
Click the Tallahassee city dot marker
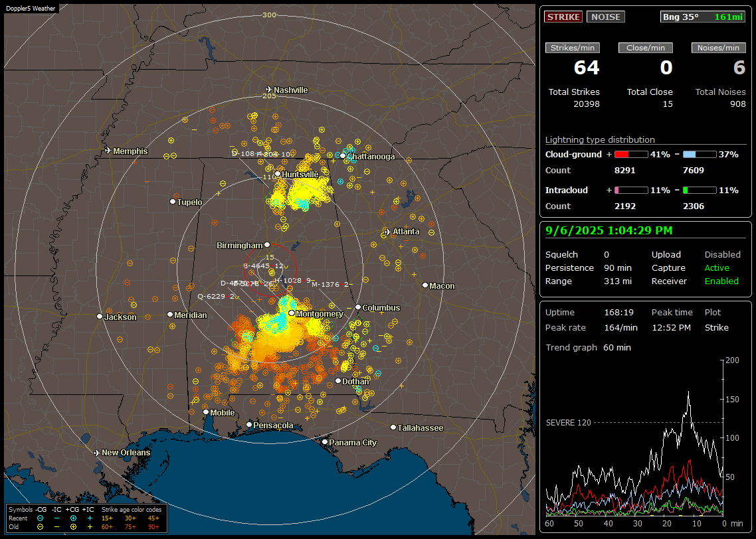393,427
